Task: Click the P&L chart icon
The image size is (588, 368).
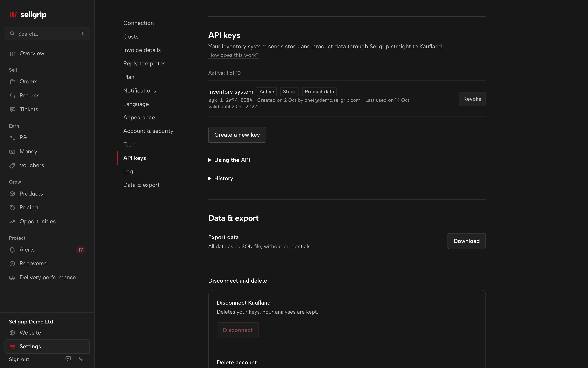Action: [x=12, y=138]
